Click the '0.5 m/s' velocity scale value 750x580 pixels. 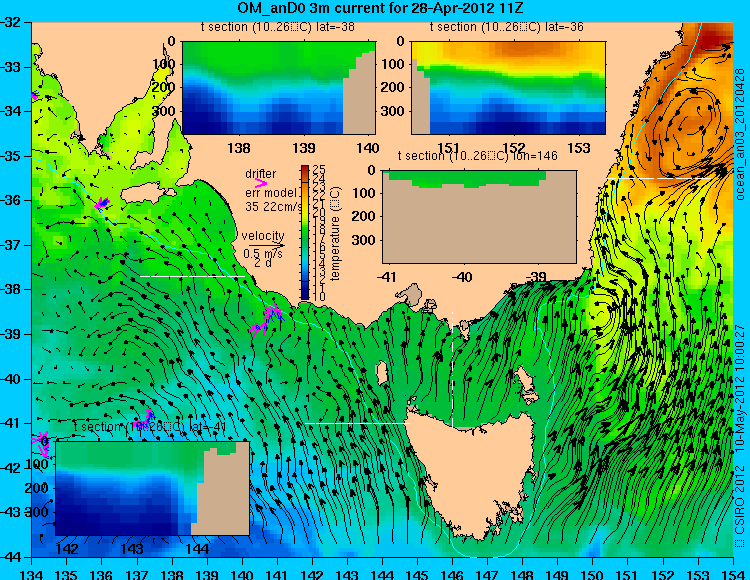[263, 254]
